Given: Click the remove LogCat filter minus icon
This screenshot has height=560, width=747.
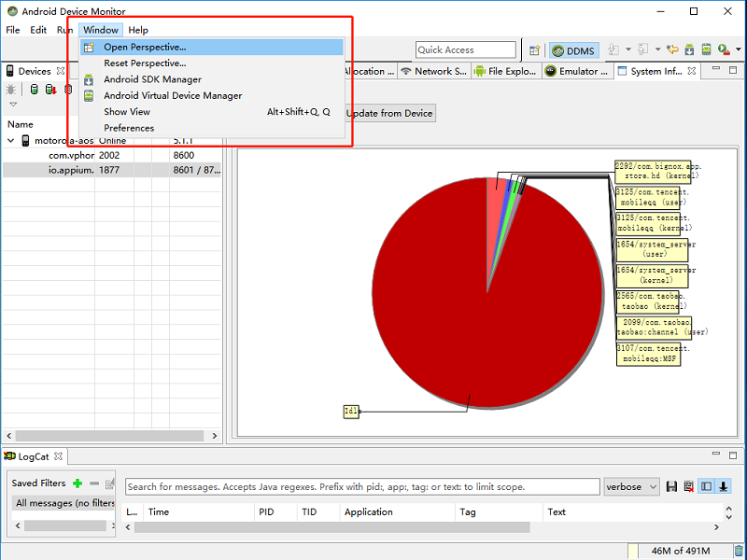Looking at the screenshot, I should pos(94,483).
